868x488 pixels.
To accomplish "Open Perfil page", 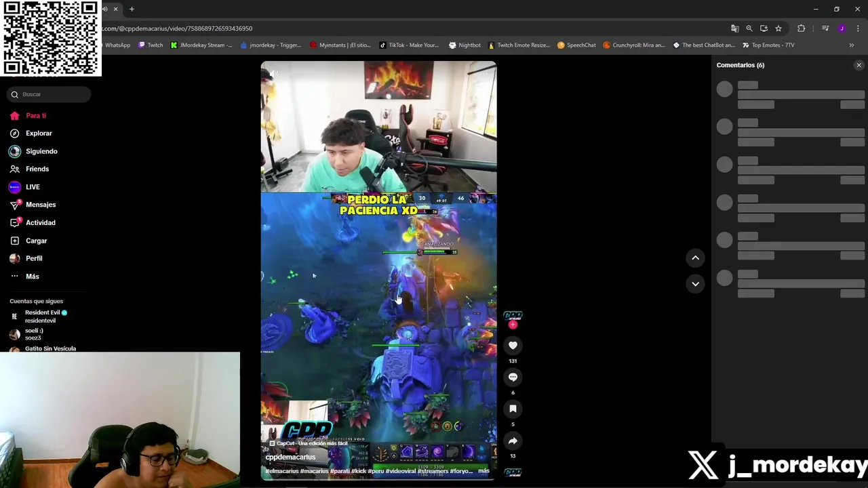I will click(x=26, y=258).
